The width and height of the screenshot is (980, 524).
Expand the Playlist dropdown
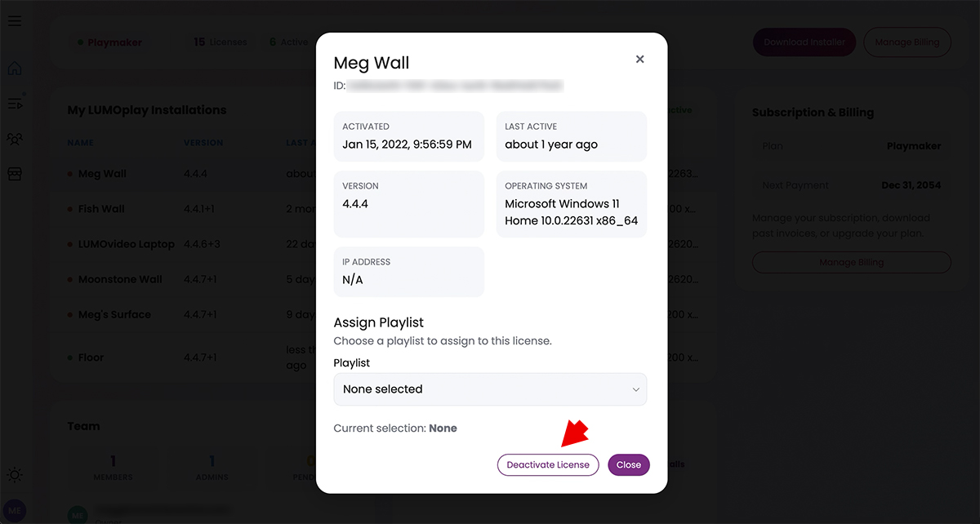[490, 389]
